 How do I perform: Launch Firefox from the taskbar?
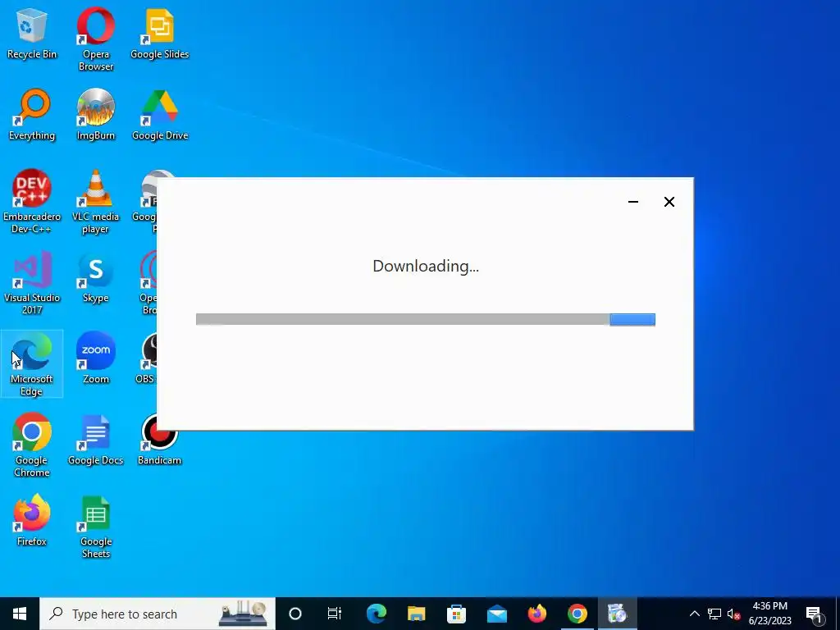click(536, 614)
